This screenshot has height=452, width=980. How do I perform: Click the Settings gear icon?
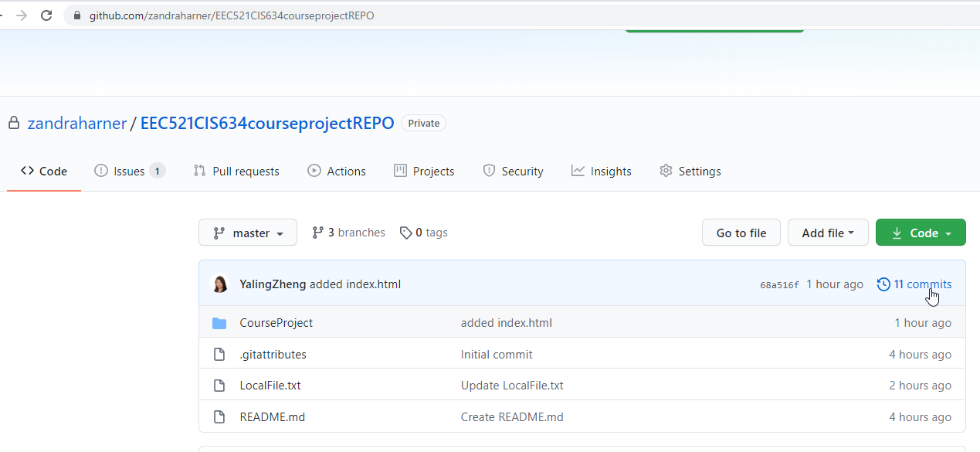(666, 171)
